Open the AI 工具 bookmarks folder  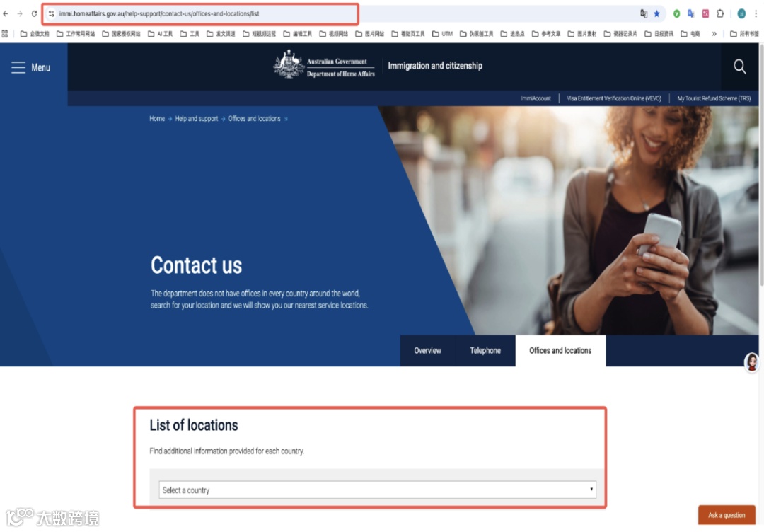[160, 34]
